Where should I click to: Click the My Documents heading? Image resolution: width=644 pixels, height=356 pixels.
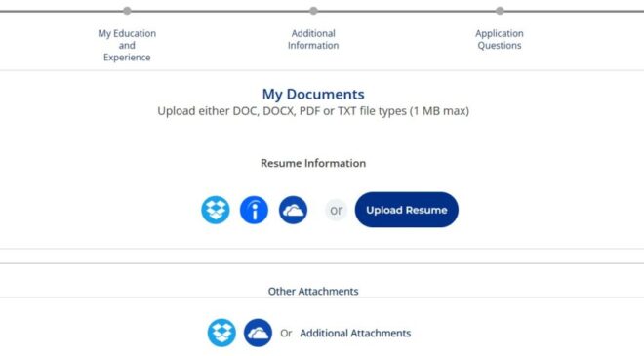[x=313, y=94]
